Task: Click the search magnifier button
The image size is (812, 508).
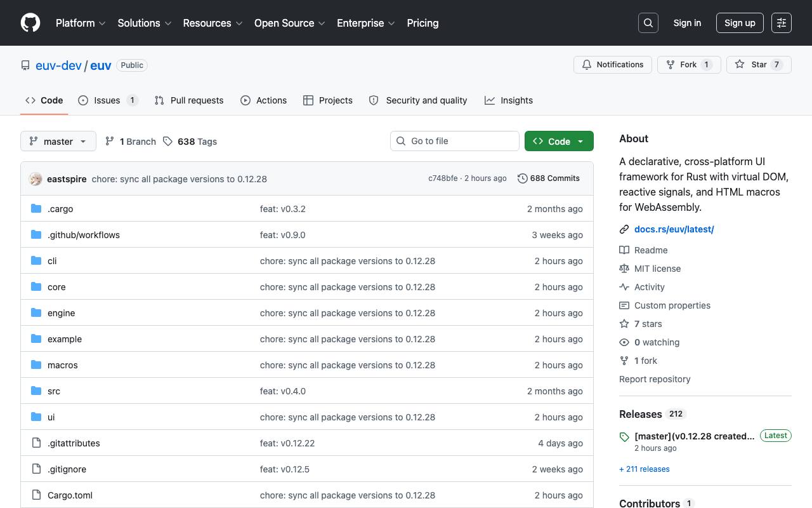Action: coord(648,23)
